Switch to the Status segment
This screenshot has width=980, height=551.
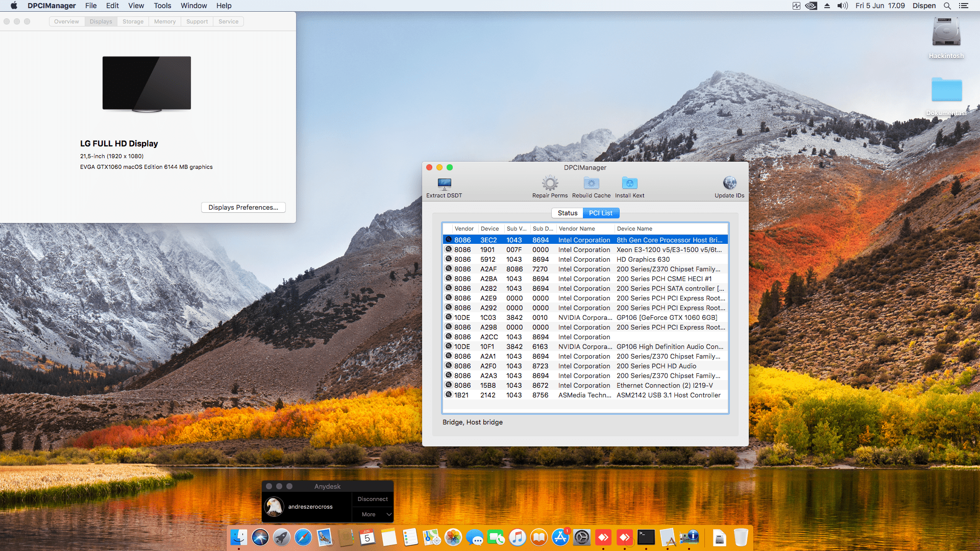point(567,213)
